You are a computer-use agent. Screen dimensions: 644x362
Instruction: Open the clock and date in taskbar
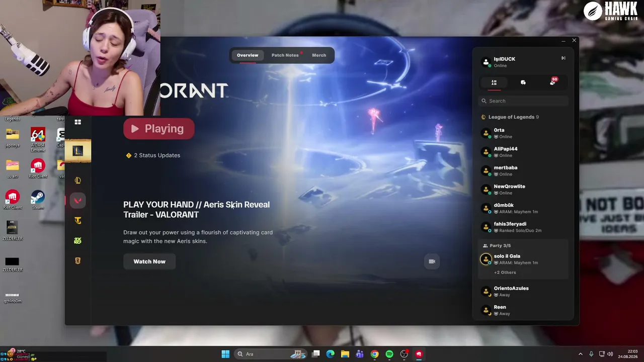click(628, 354)
